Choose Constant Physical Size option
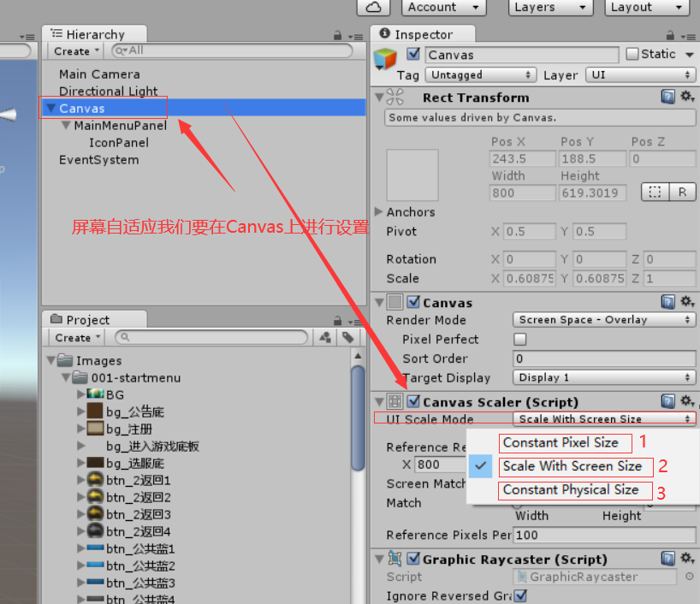This screenshot has height=604, width=700. (x=571, y=489)
